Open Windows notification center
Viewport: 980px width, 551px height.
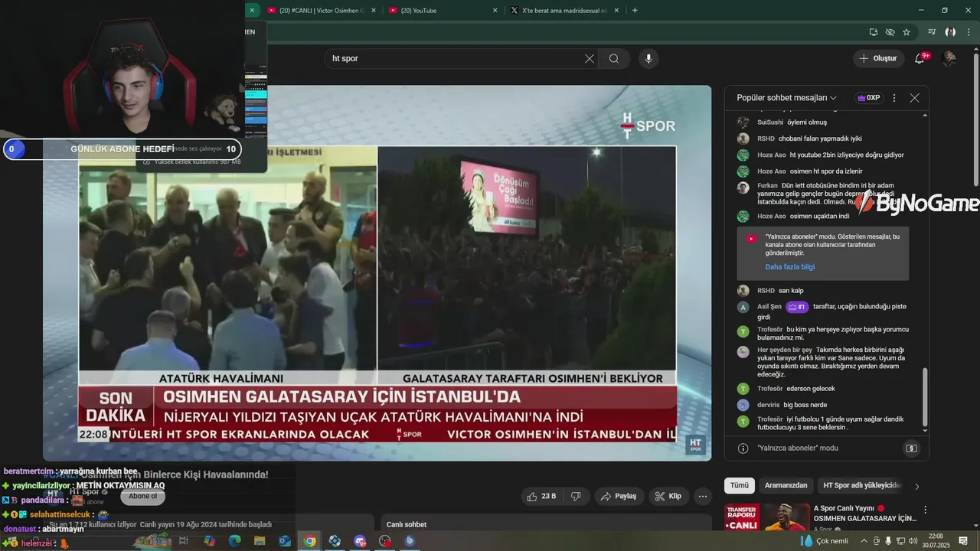(963, 541)
